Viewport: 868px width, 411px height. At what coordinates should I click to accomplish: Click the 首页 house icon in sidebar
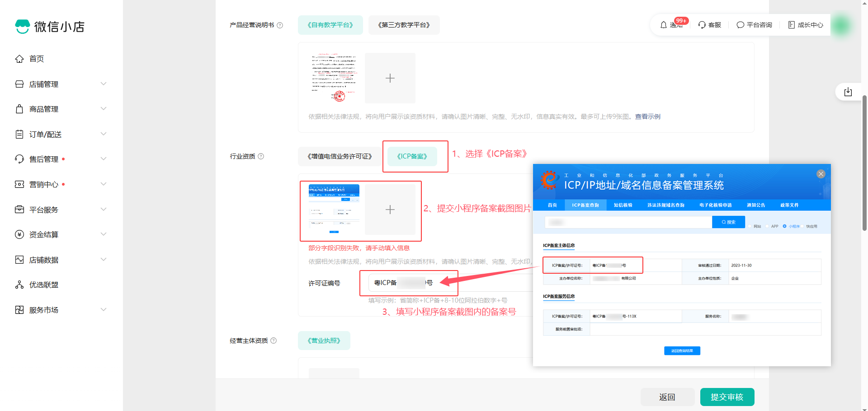coord(19,59)
